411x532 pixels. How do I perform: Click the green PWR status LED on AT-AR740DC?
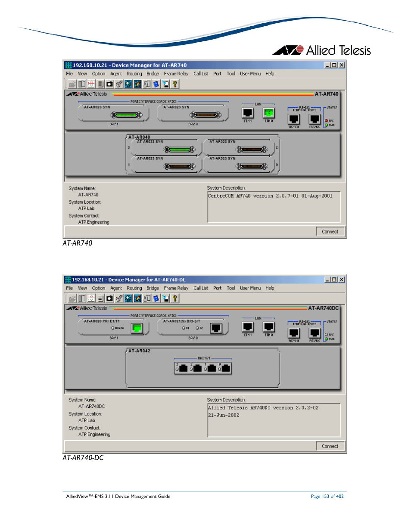coord(327,339)
